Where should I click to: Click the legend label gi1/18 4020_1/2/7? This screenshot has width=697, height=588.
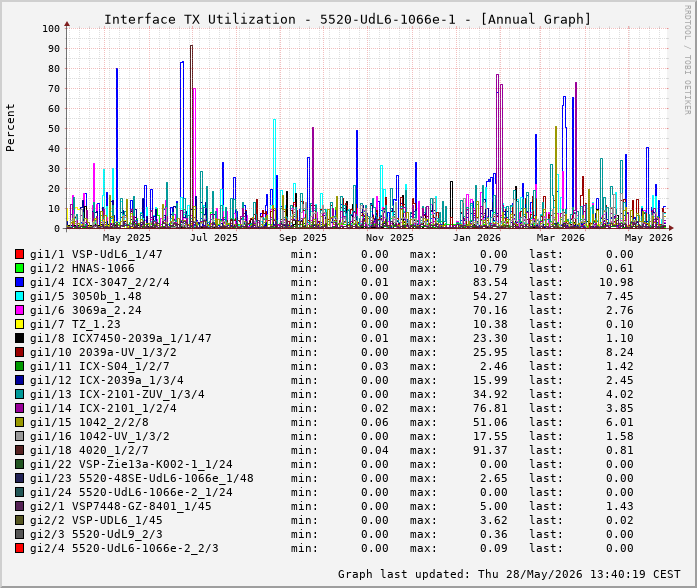point(89,450)
